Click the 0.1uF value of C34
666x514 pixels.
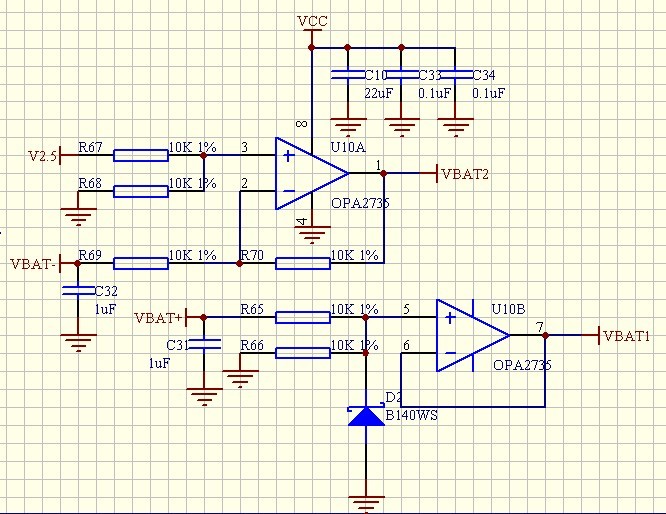coord(489,93)
